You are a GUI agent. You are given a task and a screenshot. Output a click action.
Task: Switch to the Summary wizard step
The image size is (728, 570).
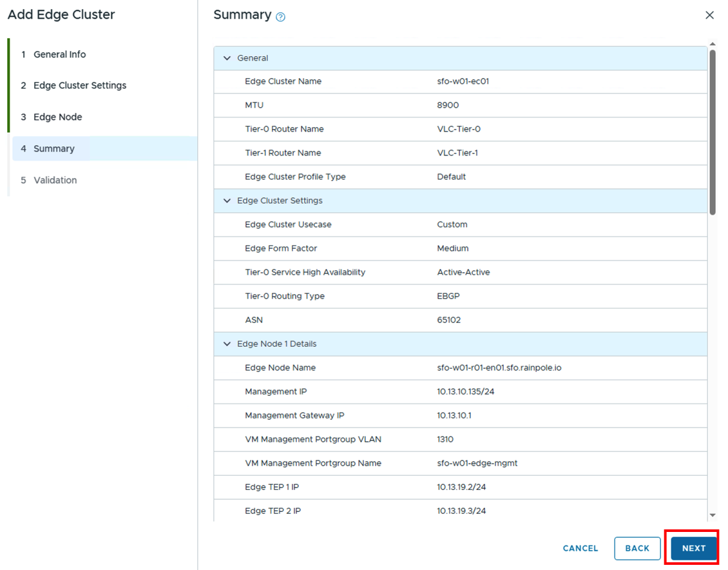point(55,148)
